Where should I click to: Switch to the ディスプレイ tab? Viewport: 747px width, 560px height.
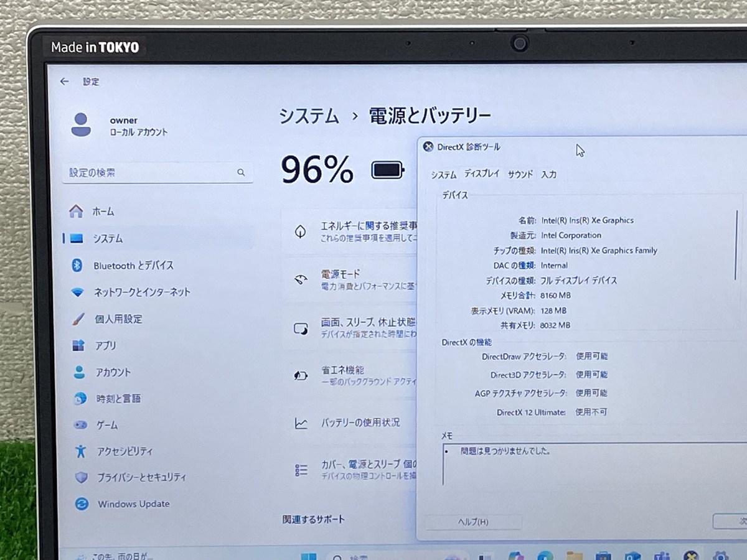click(x=482, y=174)
